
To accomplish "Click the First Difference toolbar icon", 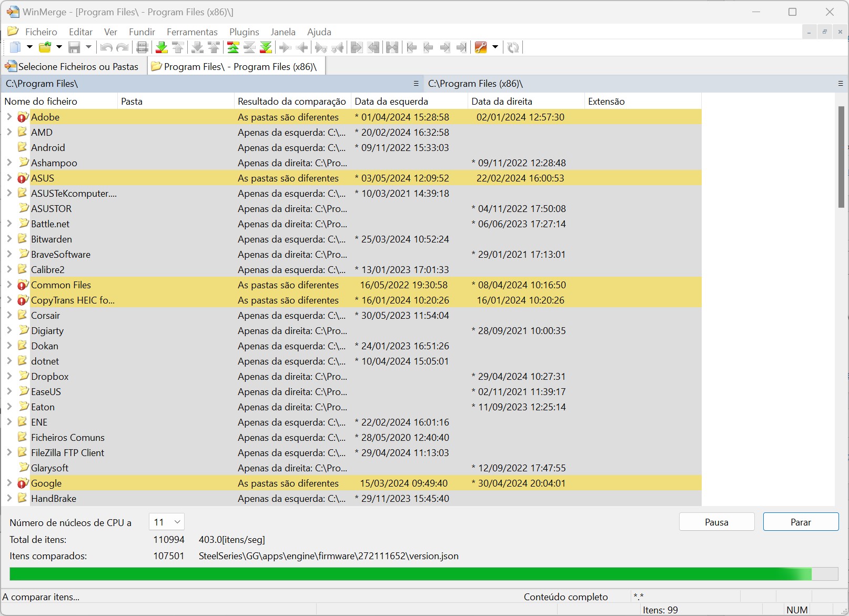I will tap(233, 47).
